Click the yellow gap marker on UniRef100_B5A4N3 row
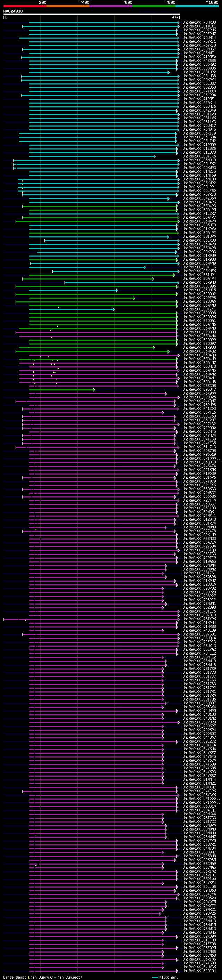This screenshot has width=222, height=980. (x=59, y=307)
